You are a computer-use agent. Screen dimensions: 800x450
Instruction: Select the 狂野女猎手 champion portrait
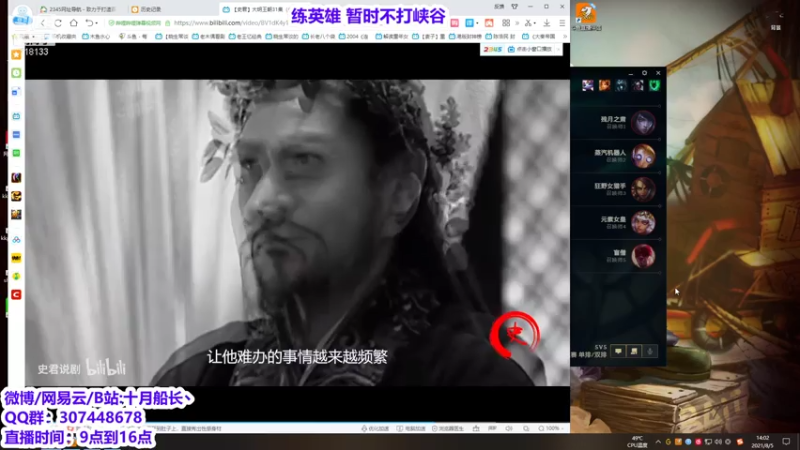643,189
